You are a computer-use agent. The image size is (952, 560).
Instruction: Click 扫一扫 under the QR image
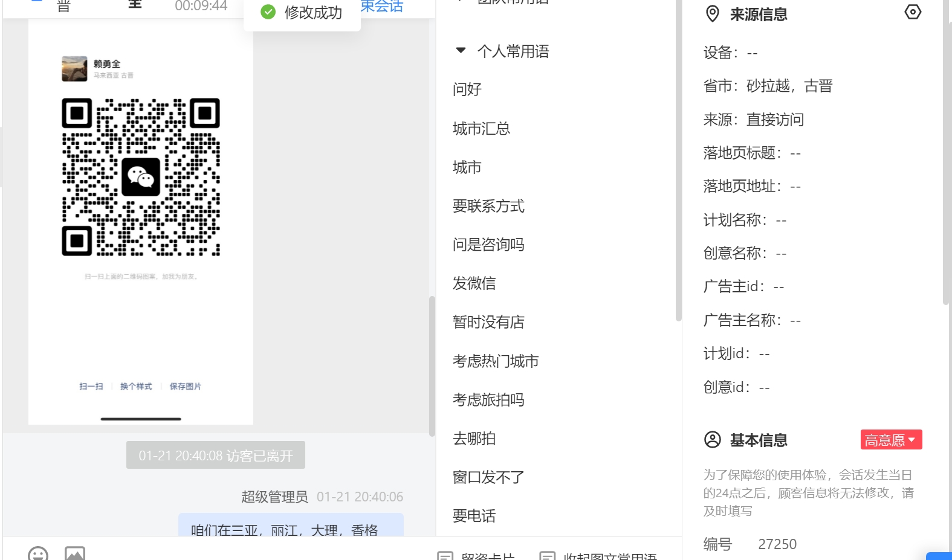pyautogui.click(x=91, y=387)
